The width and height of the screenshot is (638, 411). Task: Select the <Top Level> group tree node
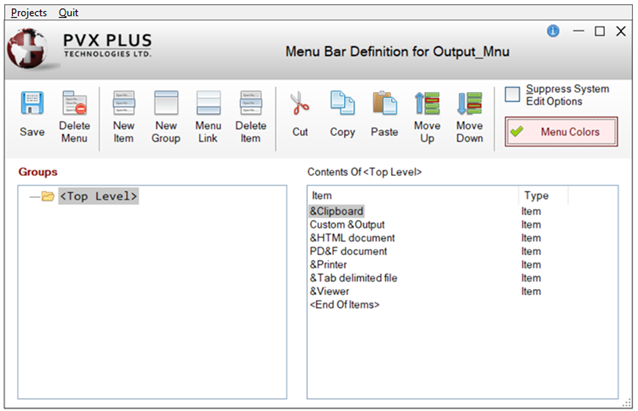[98, 196]
